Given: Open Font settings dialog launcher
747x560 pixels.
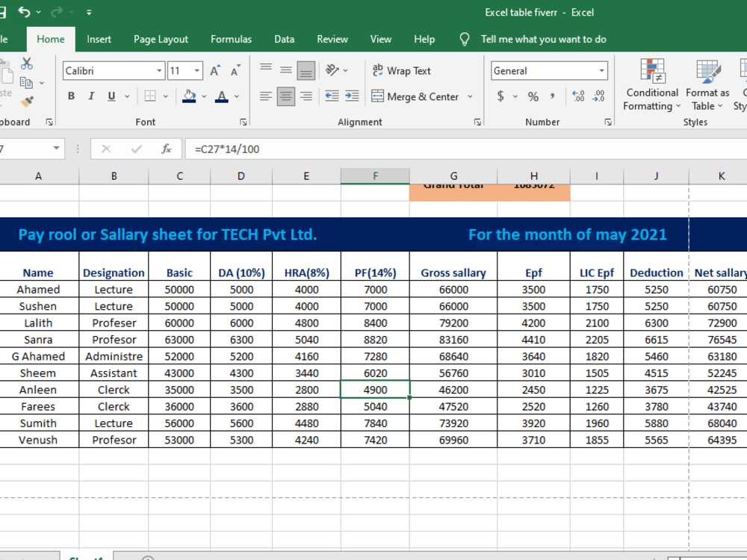Looking at the screenshot, I should pyautogui.click(x=244, y=122).
